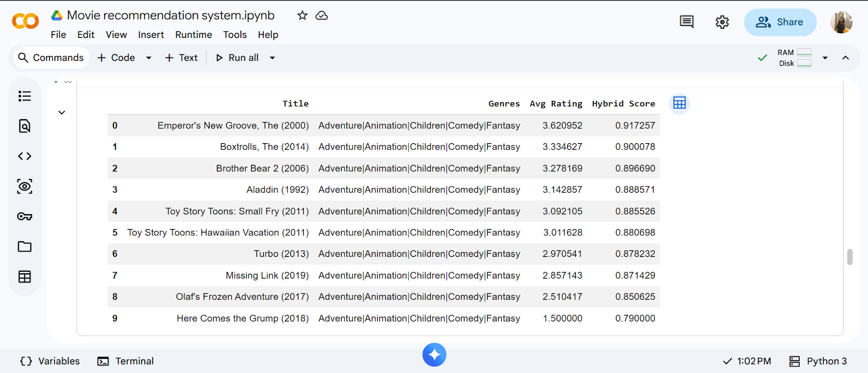Open the Table of contents sidebar icon
The width and height of the screenshot is (868, 373).
[x=24, y=97]
